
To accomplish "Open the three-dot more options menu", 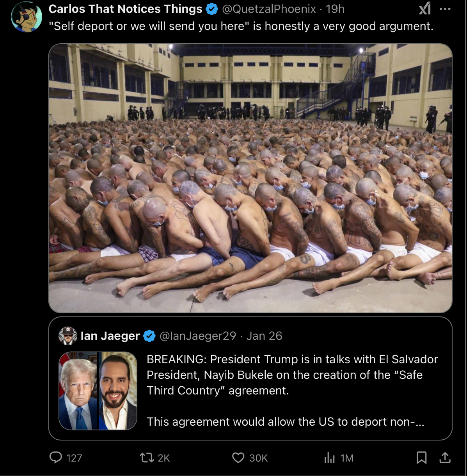I will point(445,9).
